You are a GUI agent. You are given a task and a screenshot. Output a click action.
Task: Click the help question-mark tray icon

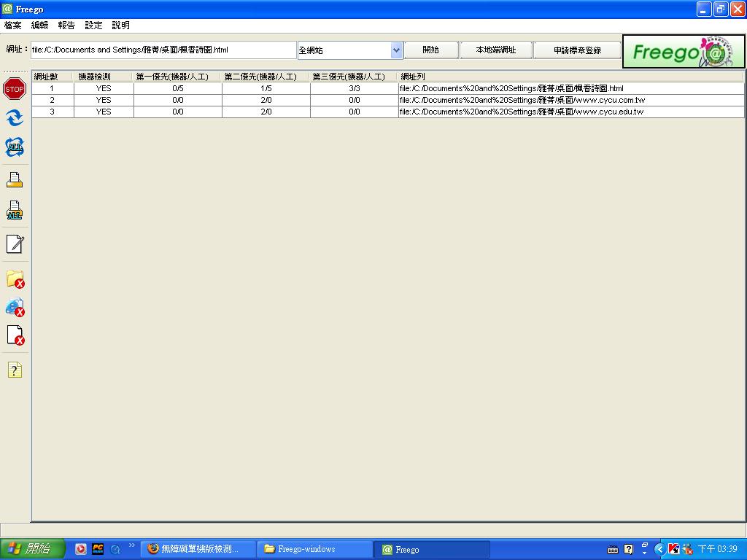tap(628, 550)
